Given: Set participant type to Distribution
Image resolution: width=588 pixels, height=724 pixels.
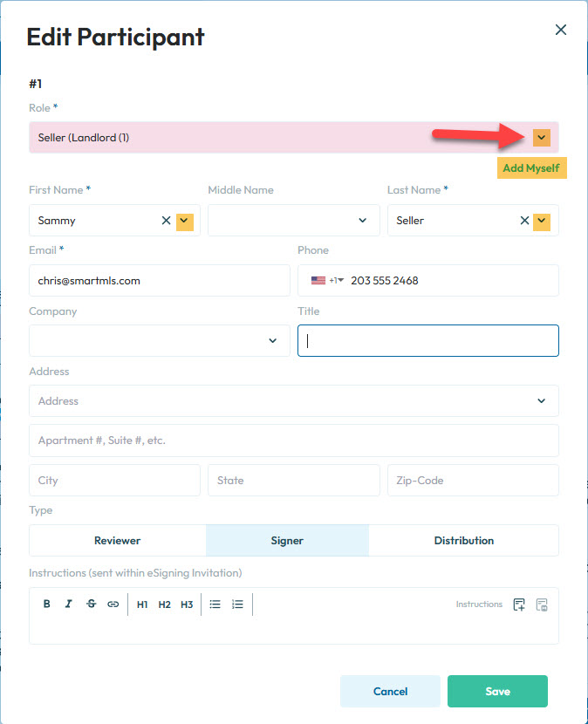Looking at the screenshot, I should point(463,541).
